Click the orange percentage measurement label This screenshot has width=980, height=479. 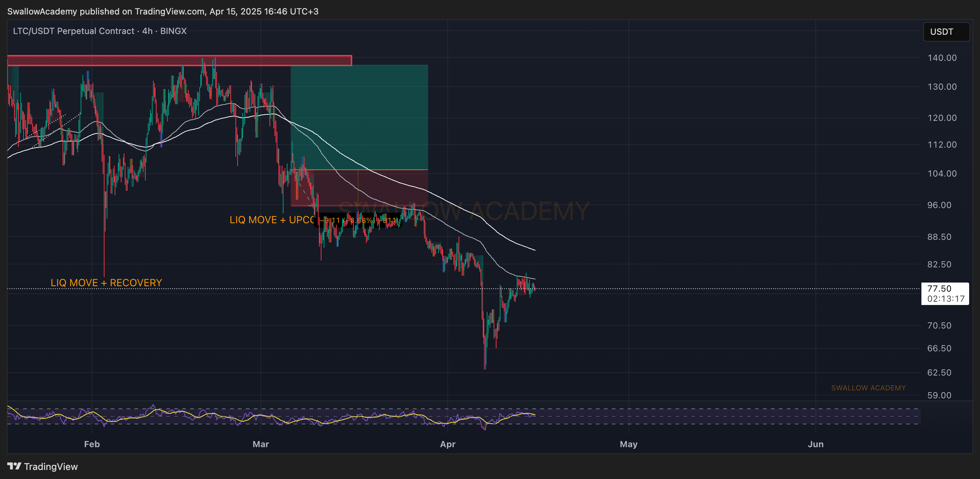point(358,220)
